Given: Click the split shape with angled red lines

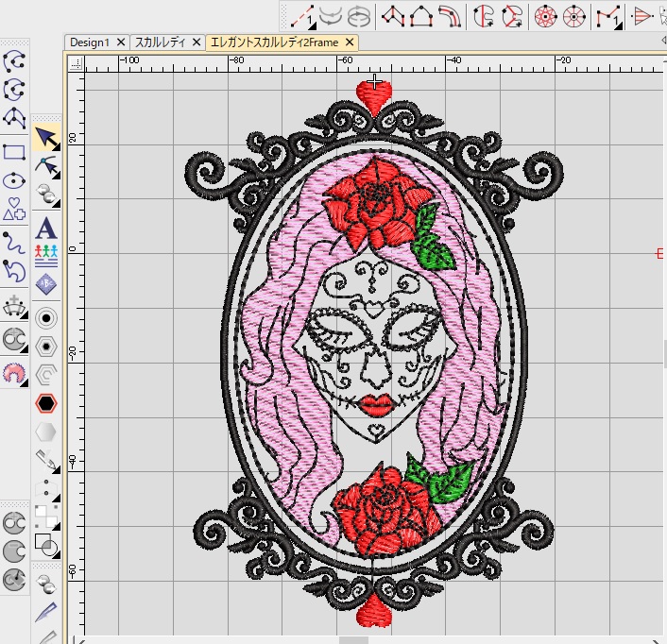Looking at the screenshot, I should click(x=512, y=16).
